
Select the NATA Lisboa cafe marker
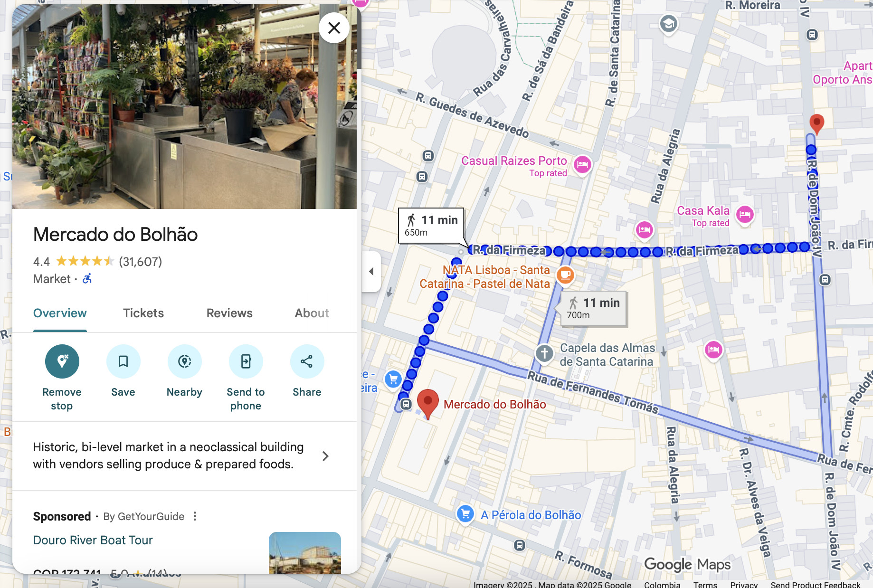click(565, 275)
